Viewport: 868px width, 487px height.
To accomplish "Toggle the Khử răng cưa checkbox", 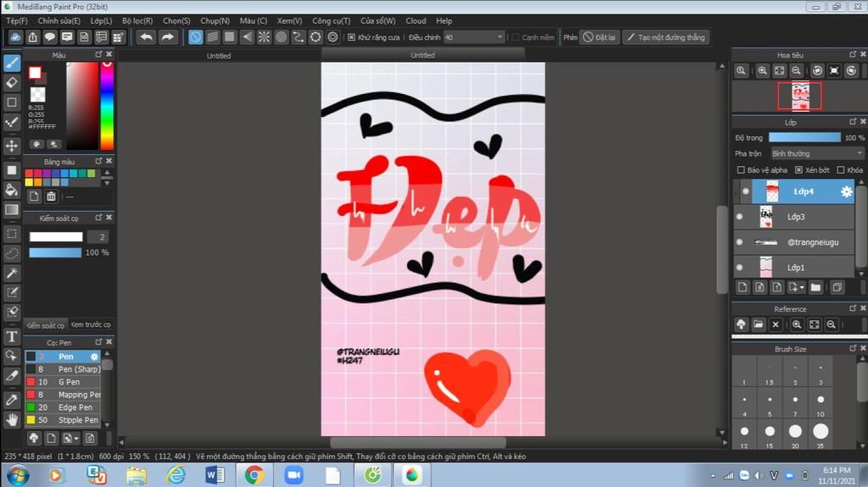I will [x=351, y=37].
